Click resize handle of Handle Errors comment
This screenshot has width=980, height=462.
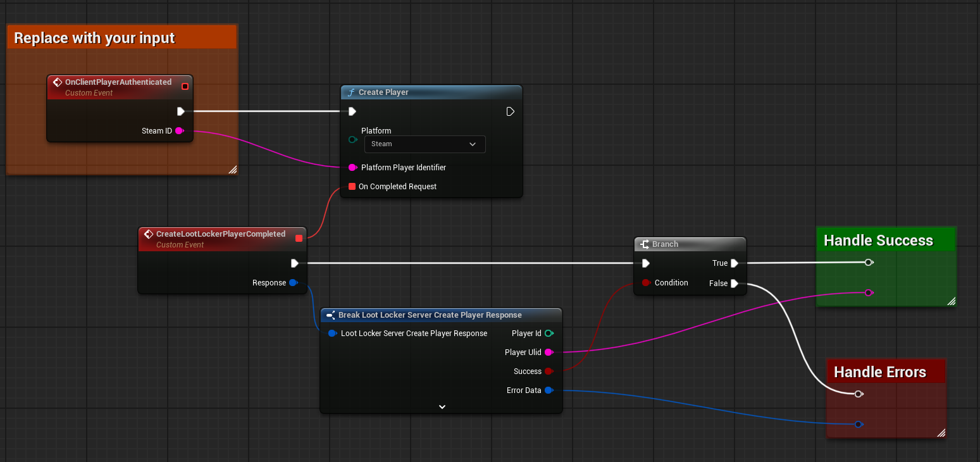pyautogui.click(x=940, y=433)
